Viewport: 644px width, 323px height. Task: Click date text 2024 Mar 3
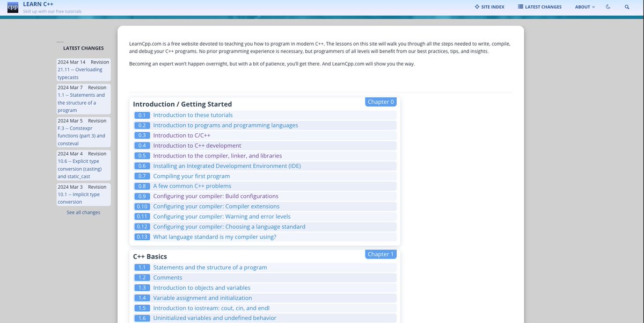click(x=70, y=187)
